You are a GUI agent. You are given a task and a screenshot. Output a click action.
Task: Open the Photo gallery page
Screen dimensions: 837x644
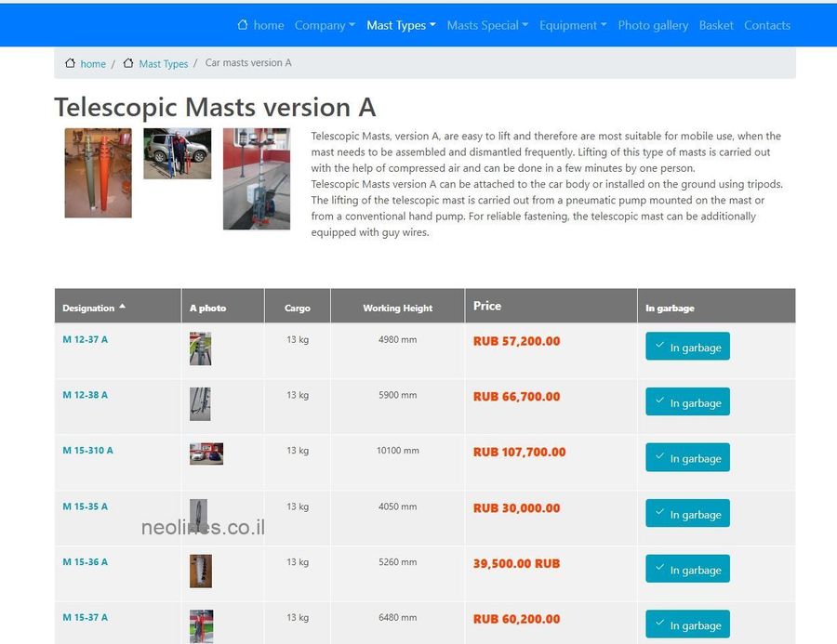[x=653, y=25]
